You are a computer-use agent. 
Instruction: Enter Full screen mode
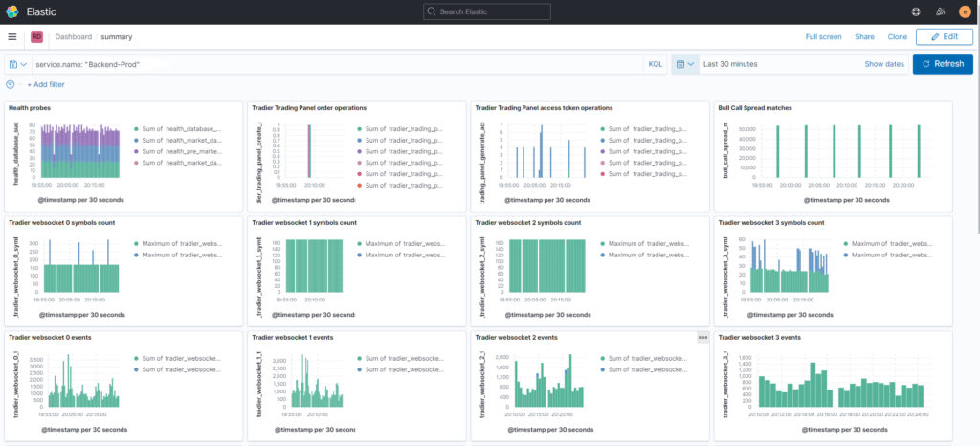(x=823, y=37)
